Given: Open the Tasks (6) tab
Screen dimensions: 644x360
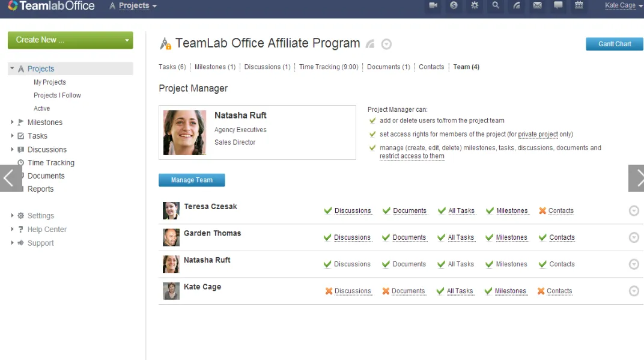Looking at the screenshot, I should pos(172,67).
